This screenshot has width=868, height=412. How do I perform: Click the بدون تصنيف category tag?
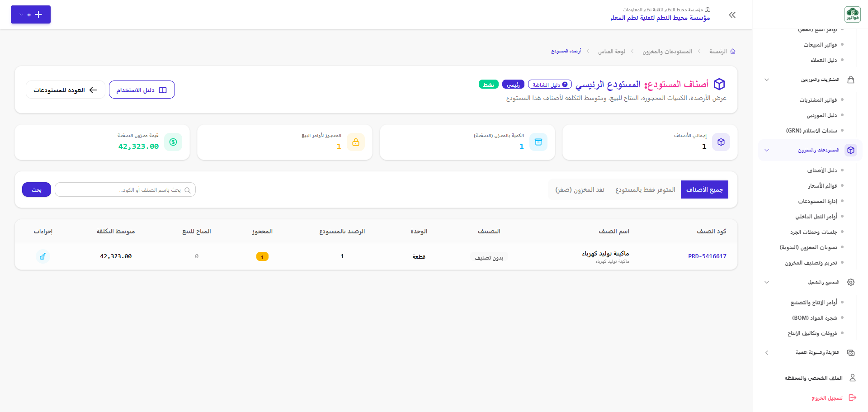[489, 257]
